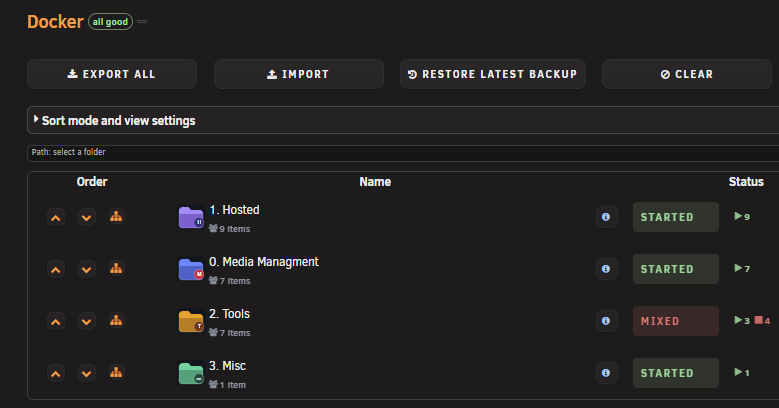Open the hierarchy icon for 2. Tools
779x408 pixels.
click(116, 321)
